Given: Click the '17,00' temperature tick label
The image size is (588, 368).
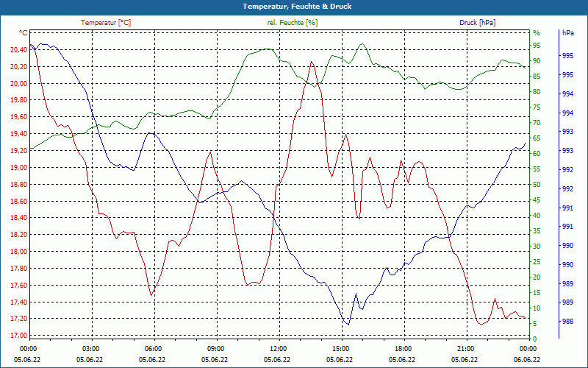Looking at the screenshot, I should [x=20, y=336].
